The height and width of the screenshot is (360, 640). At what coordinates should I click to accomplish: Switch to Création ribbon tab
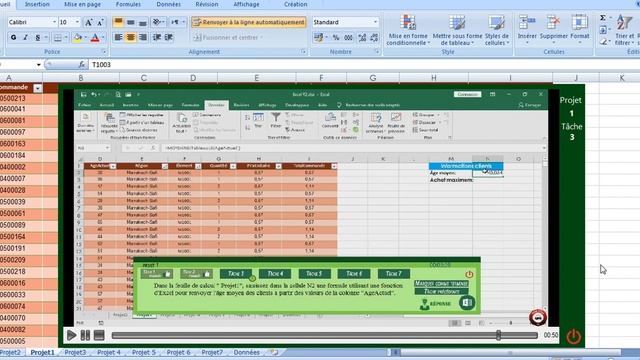coord(296,4)
